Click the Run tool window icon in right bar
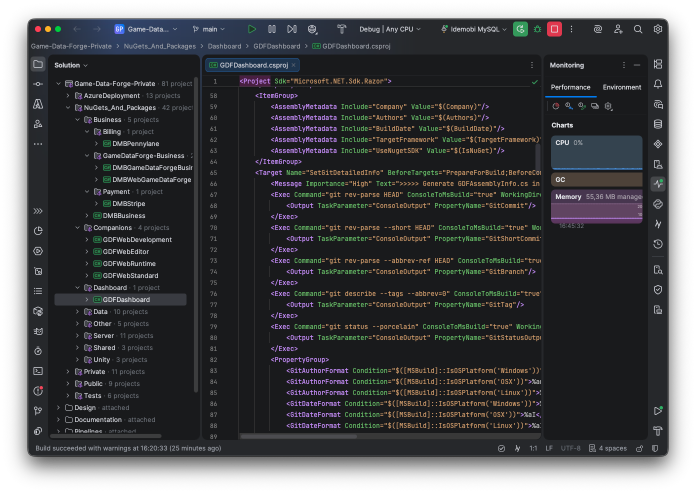This screenshot has height=493, width=696. click(x=658, y=411)
